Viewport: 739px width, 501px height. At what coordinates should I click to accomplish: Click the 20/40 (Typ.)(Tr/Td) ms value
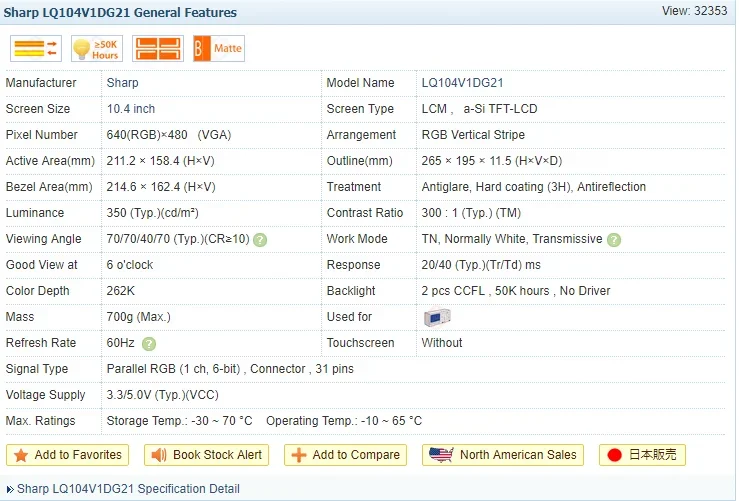[x=481, y=265]
